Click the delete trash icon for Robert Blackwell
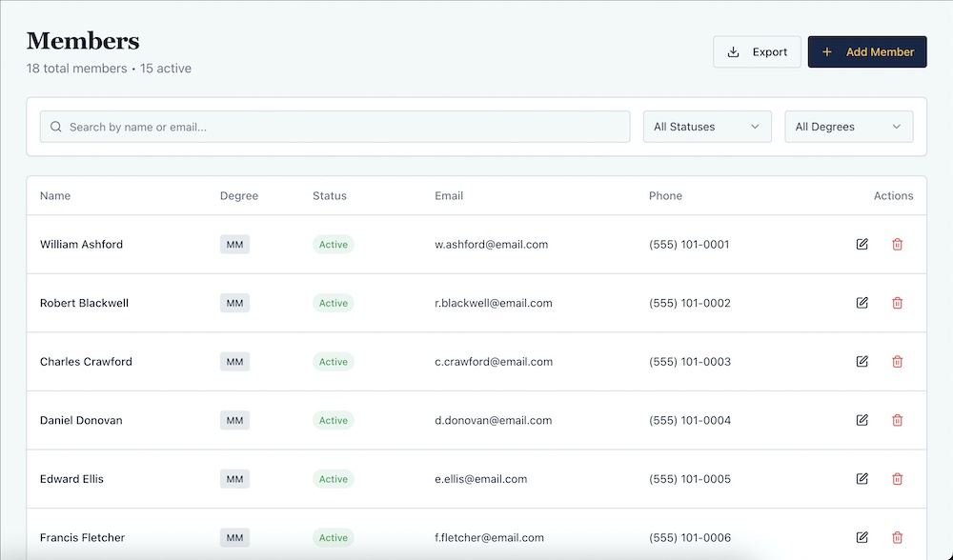This screenshot has height=560, width=953. [x=897, y=303]
